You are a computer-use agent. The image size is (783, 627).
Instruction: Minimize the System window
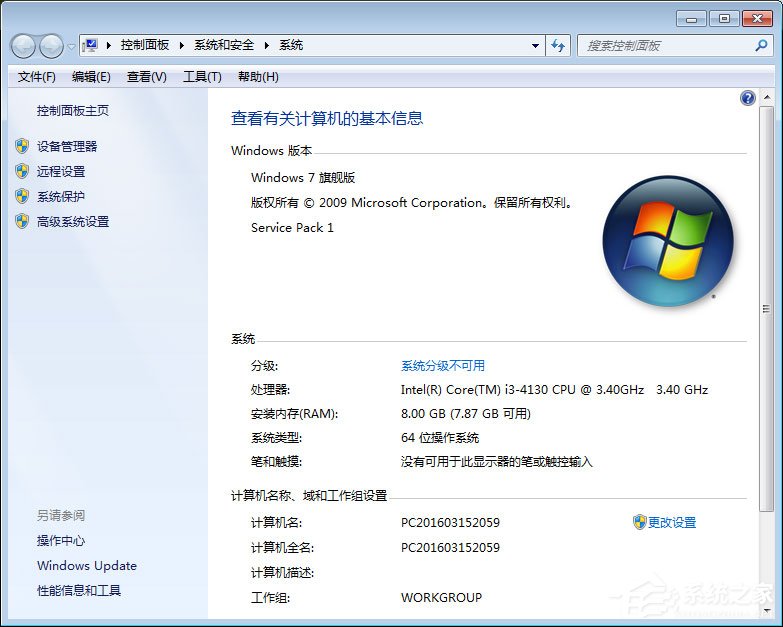point(691,19)
